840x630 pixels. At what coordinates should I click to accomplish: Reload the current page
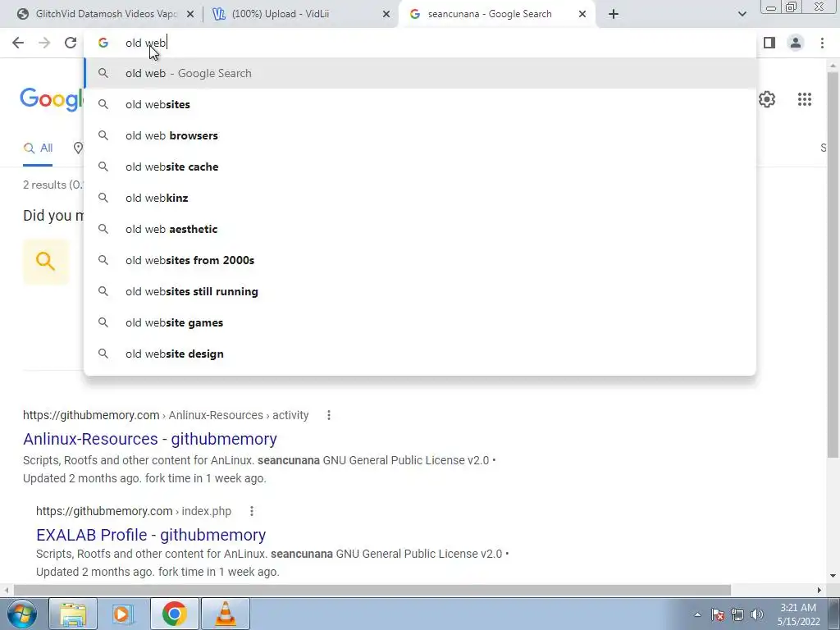pos(71,43)
